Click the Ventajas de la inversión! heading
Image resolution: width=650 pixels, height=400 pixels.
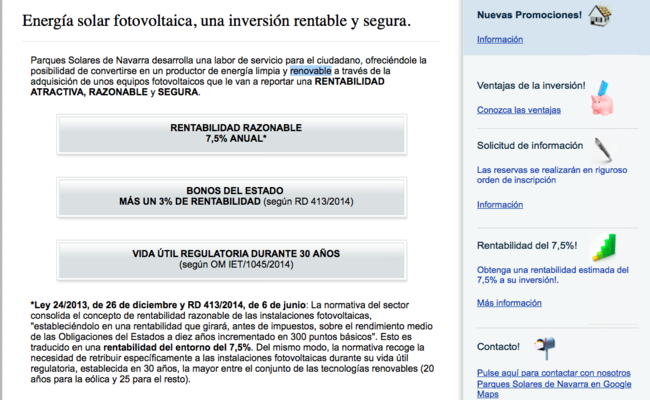[x=529, y=86]
